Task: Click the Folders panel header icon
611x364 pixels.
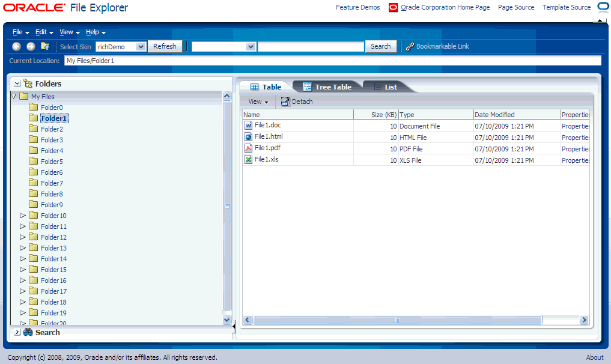Action: click(28, 83)
